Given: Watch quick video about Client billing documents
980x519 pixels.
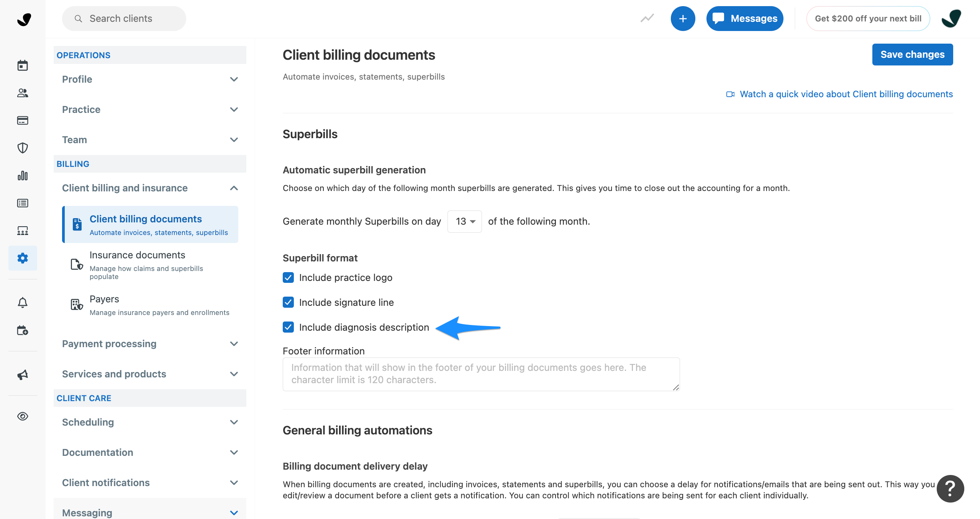Looking at the screenshot, I should click(x=846, y=94).
